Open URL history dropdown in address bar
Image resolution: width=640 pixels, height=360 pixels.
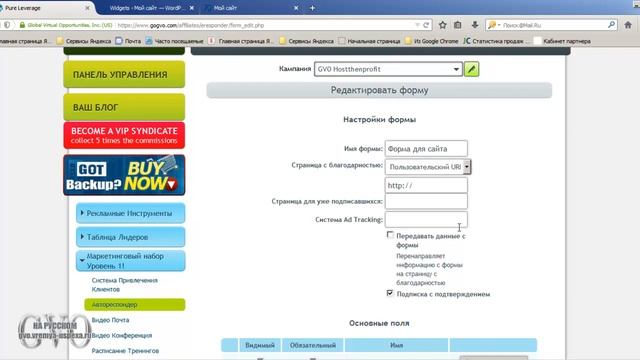pos(417,25)
